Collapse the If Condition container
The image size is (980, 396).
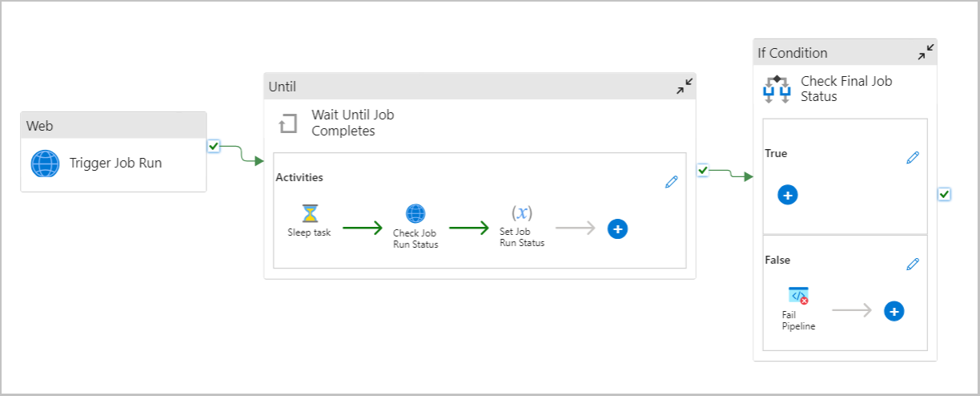pyautogui.click(x=926, y=52)
